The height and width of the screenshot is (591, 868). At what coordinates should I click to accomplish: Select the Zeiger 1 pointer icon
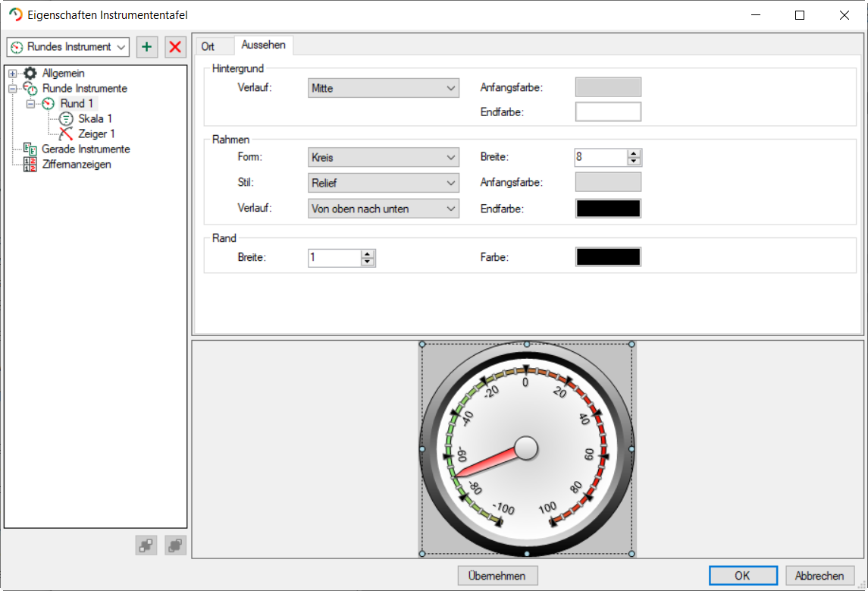click(66, 134)
